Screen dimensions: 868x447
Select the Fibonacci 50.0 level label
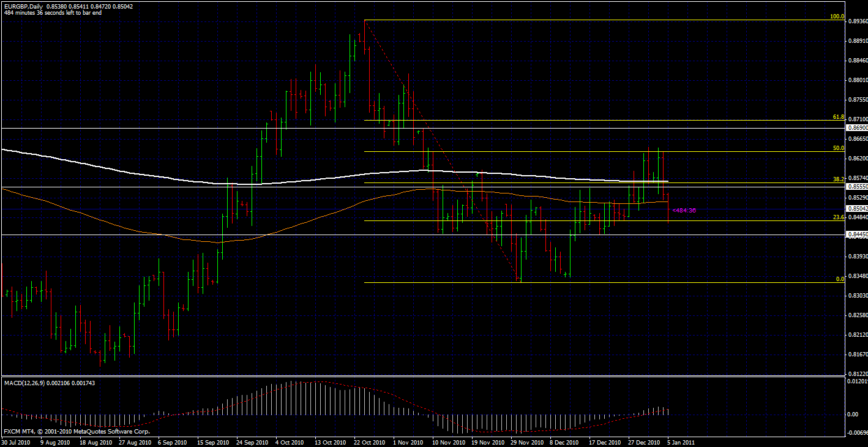tap(839, 148)
